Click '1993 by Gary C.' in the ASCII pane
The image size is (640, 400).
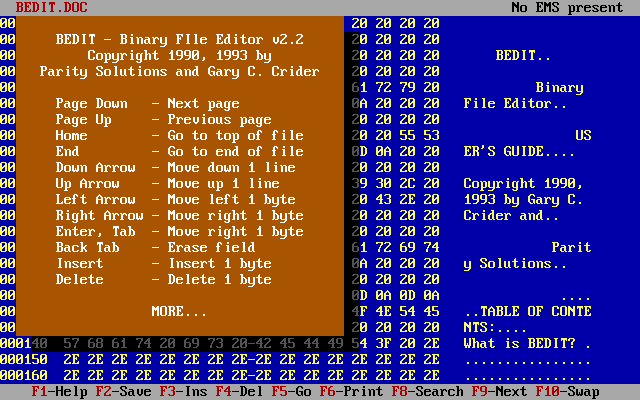coord(524,200)
